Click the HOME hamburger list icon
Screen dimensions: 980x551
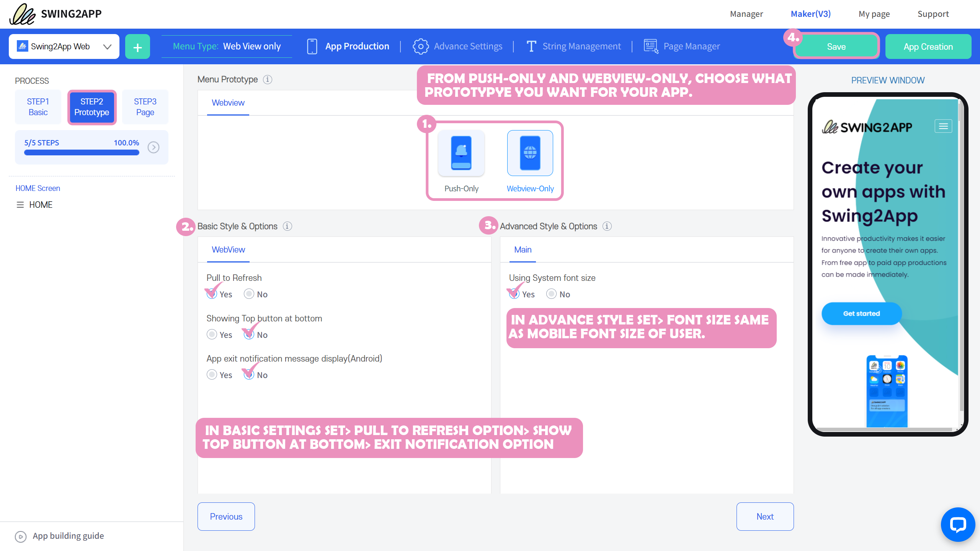click(x=20, y=205)
